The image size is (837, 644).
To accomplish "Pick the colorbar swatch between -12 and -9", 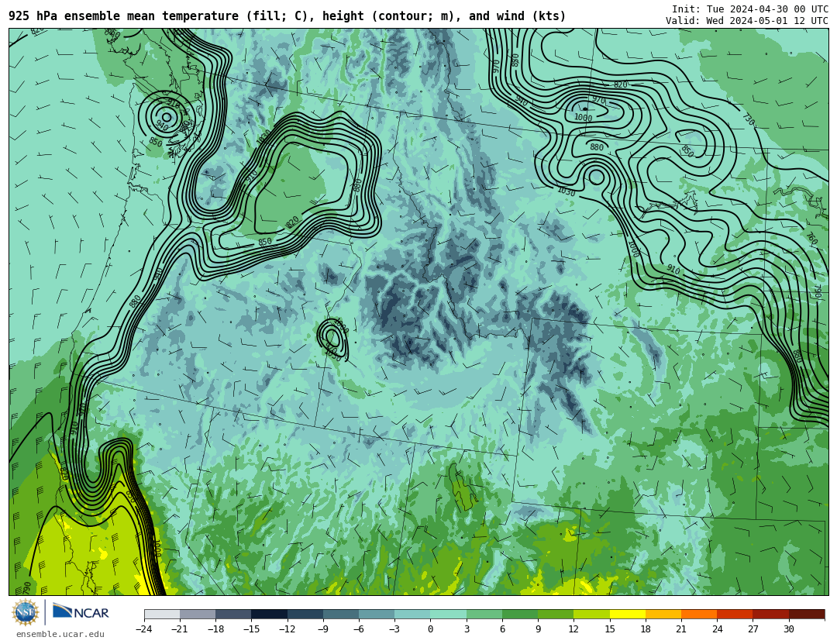I will point(305,614).
